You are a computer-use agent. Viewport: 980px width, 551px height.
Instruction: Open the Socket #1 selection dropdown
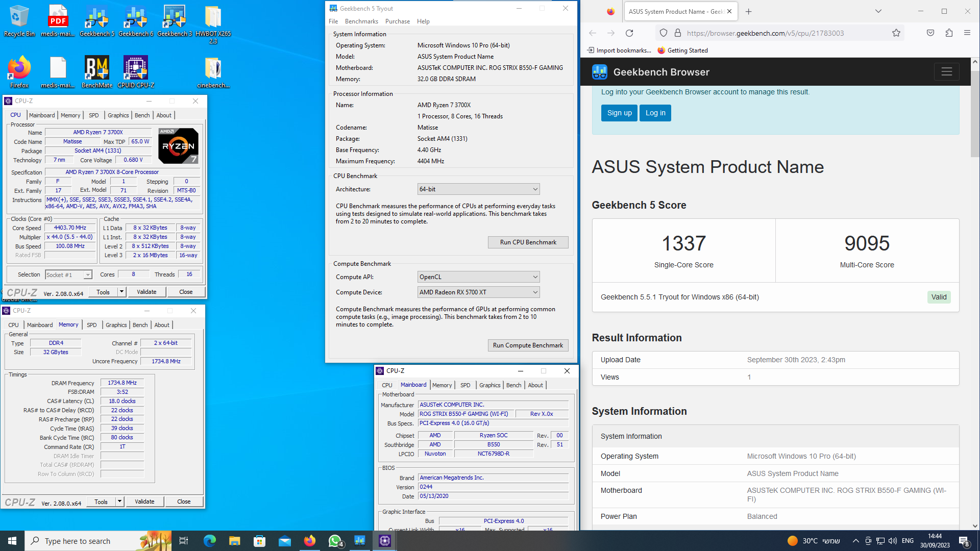[68, 275]
